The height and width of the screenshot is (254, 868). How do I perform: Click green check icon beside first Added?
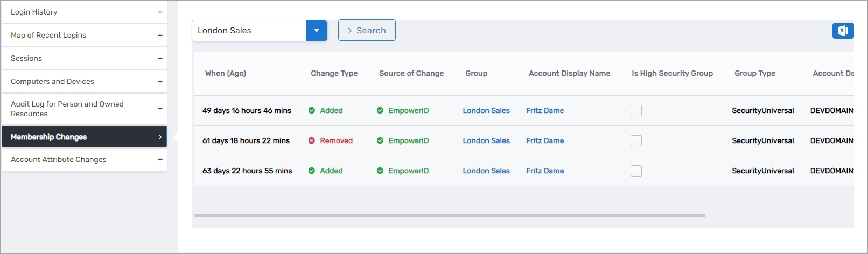point(312,110)
